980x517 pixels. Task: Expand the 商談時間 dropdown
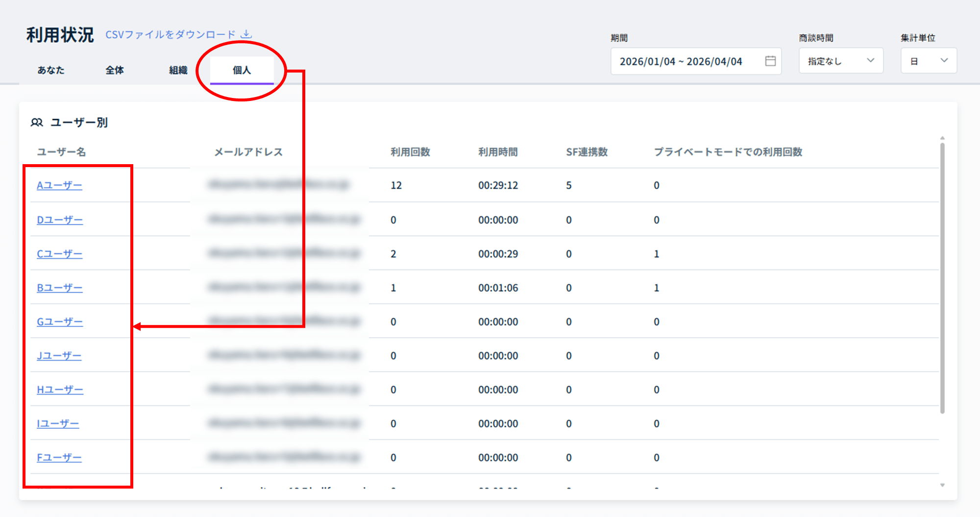[841, 61]
